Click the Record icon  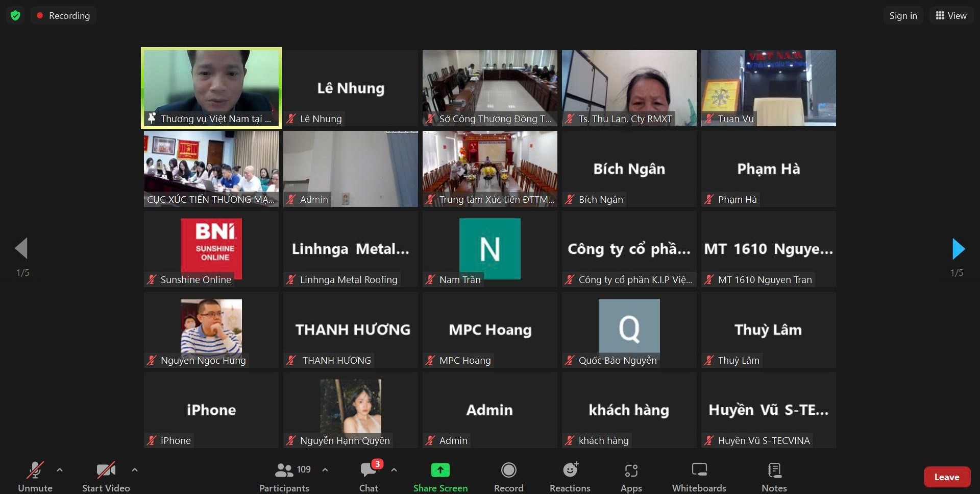[x=508, y=470]
